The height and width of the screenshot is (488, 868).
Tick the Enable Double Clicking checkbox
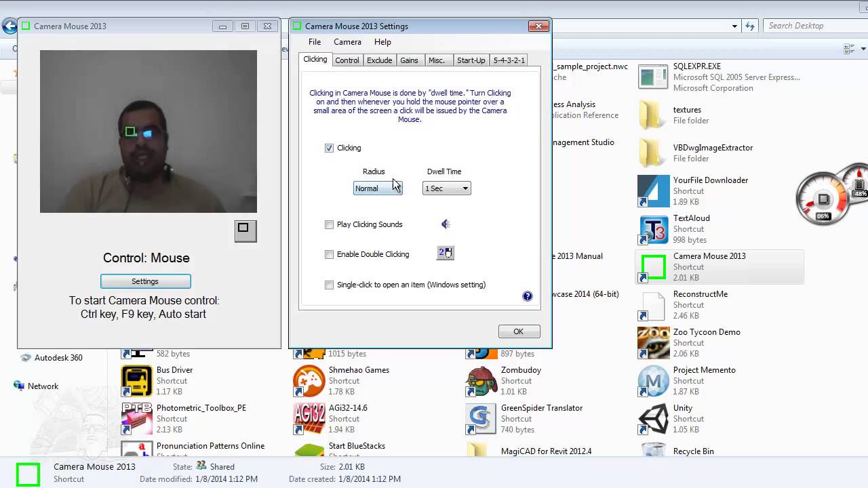point(330,254)
